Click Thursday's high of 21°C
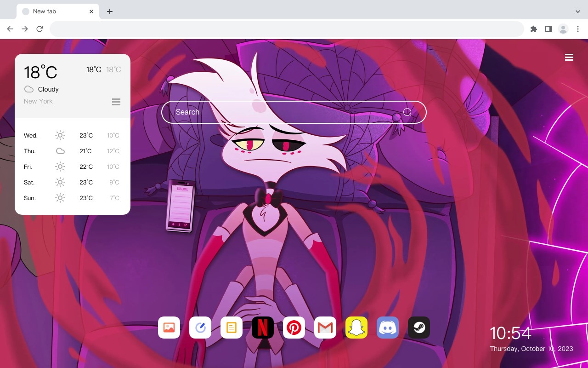 (x=86, y=151)
